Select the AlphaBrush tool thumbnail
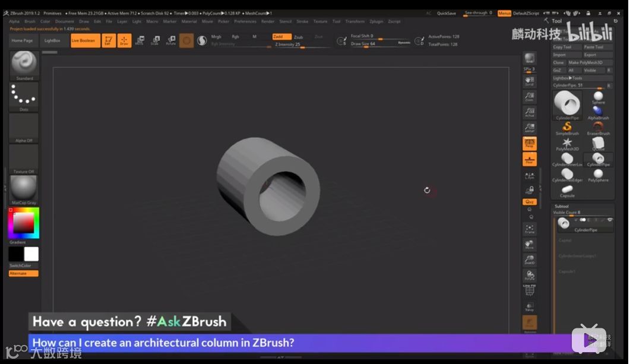This screenshot has height=364, width=630. [599, 113]
